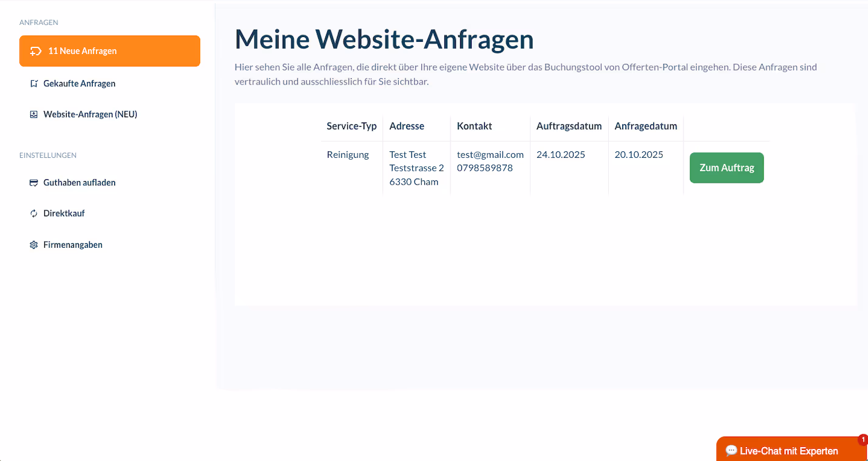Click the gear icon next to "Firmenangaben"

pyautogui.click(x=33, y=244)
